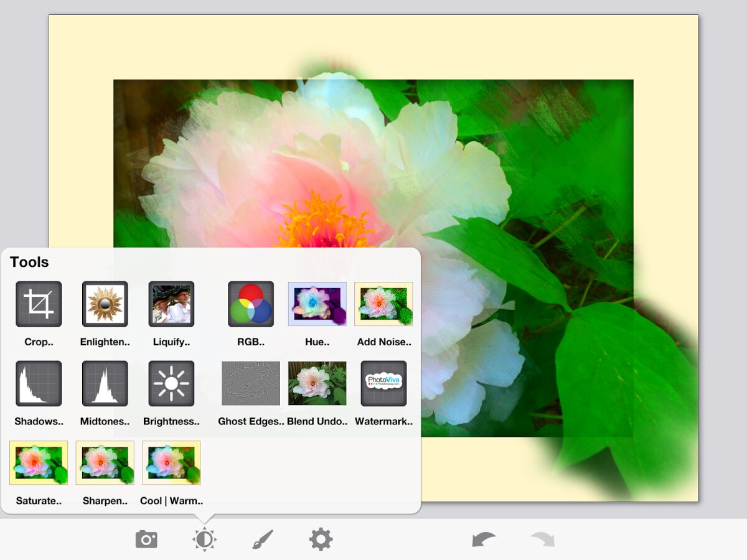Image resolution: width=747 pixels, height=560 pixels.
Task: Tap the camera icon in bottom toolbar
Action: (x=146, y=539)
